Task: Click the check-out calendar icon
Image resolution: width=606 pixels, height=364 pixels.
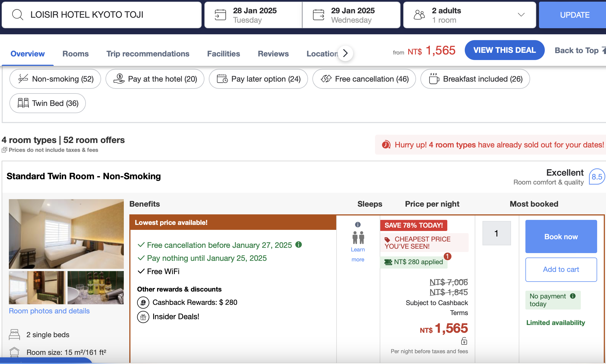Action: [x=319, y=15]
